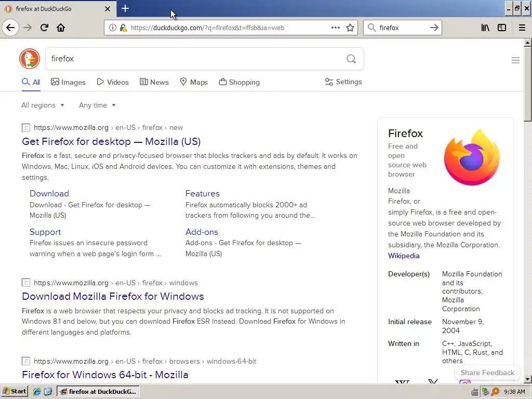Viewport: 532px width, 399px height.
Task: Open DuckDuckGo side menu hamburger icon
Action: pos(515,60)
